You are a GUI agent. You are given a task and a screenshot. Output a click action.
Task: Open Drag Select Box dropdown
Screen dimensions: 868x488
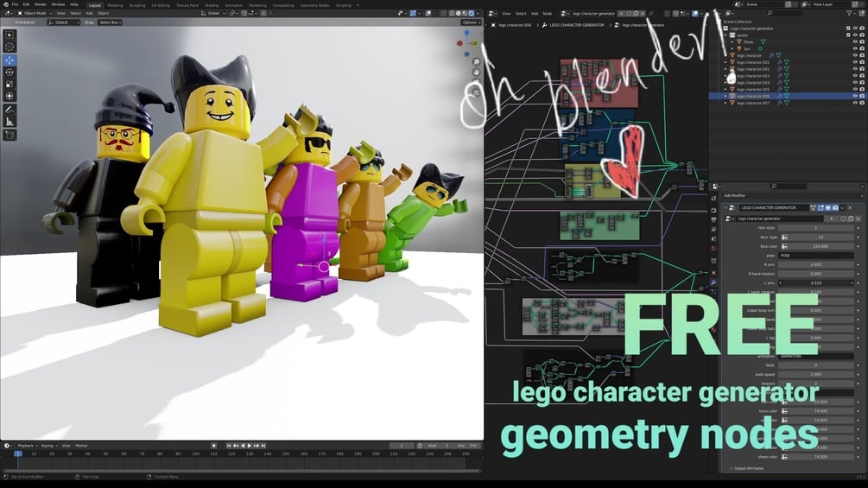pyautogui.click(x=111, y=22)
